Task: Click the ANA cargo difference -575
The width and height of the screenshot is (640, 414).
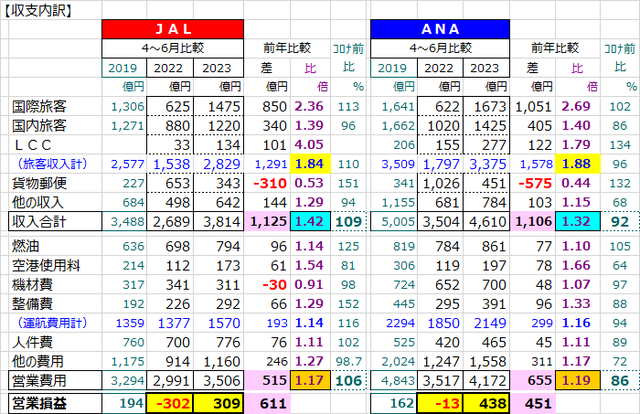Action: click(535, 183)
